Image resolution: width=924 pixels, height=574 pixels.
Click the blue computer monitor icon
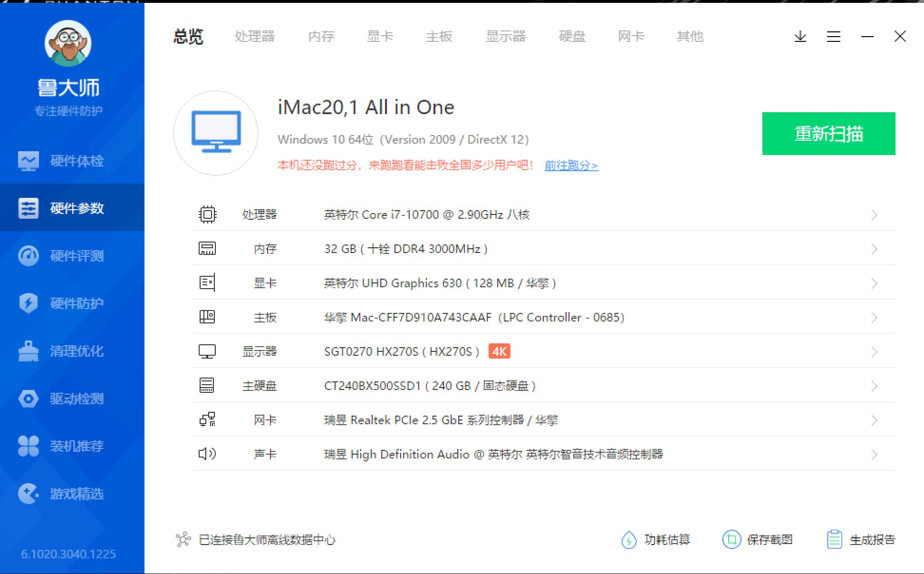(216, 132)
